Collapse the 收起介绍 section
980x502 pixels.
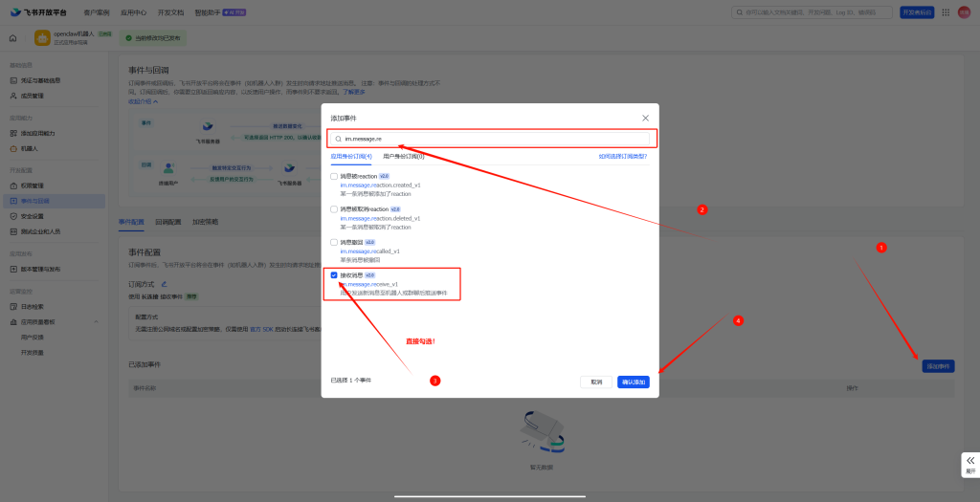(144, 101)
